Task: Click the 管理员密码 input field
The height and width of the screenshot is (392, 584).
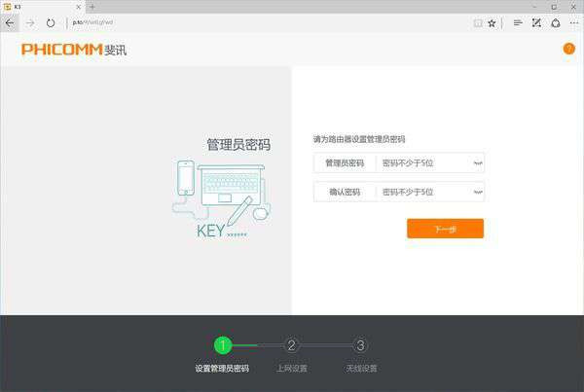Action: (423, 163)
